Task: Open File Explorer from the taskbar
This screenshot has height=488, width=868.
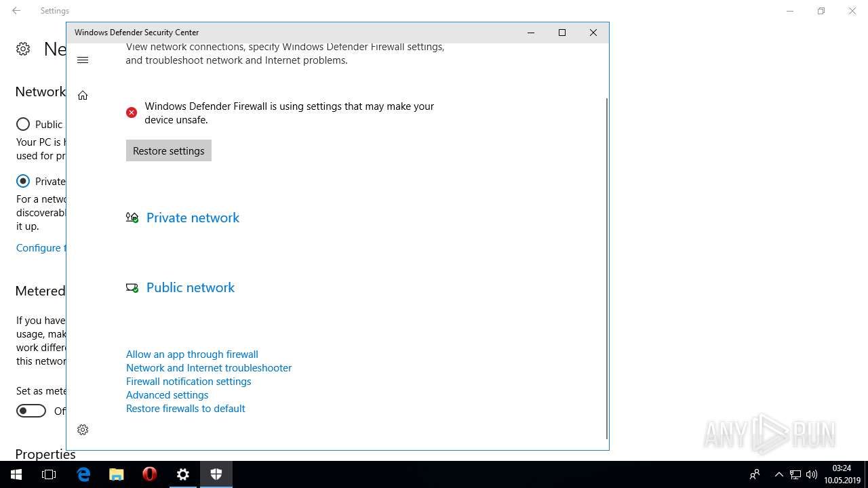Action: (117, 474)
